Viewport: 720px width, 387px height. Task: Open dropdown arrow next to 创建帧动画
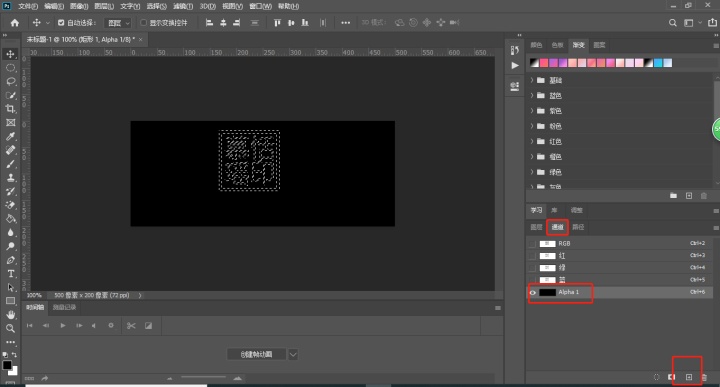point(293,354)
